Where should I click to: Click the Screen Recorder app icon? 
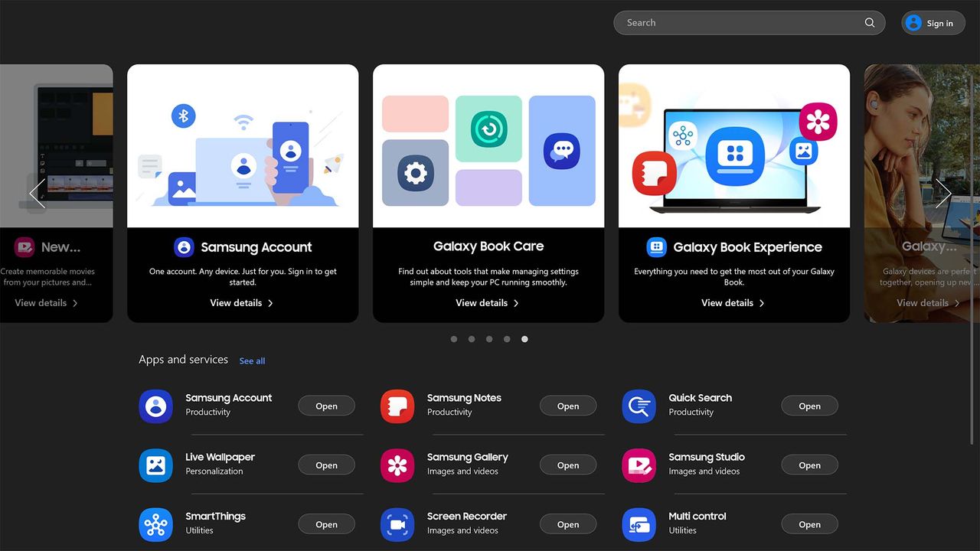coord(397,524)
